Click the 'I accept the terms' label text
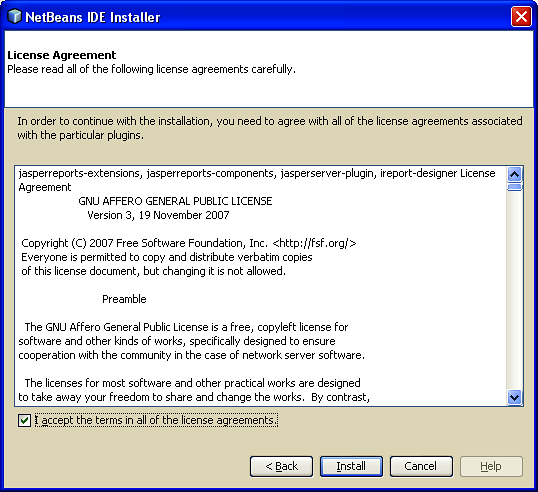The height and width of the screenshot is (492, 538). (x=156, y=420)
